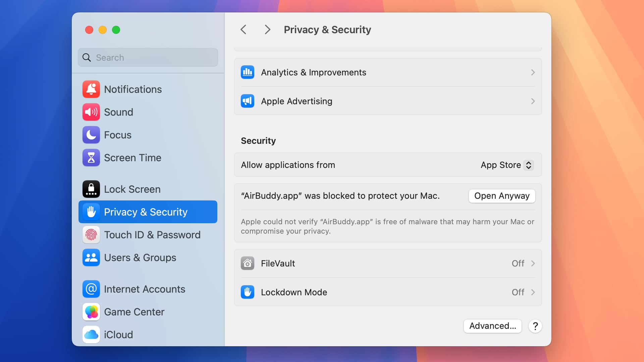
Task: Go forward with the right arrow
Action: pyautogui.click(x=267, y=29)
